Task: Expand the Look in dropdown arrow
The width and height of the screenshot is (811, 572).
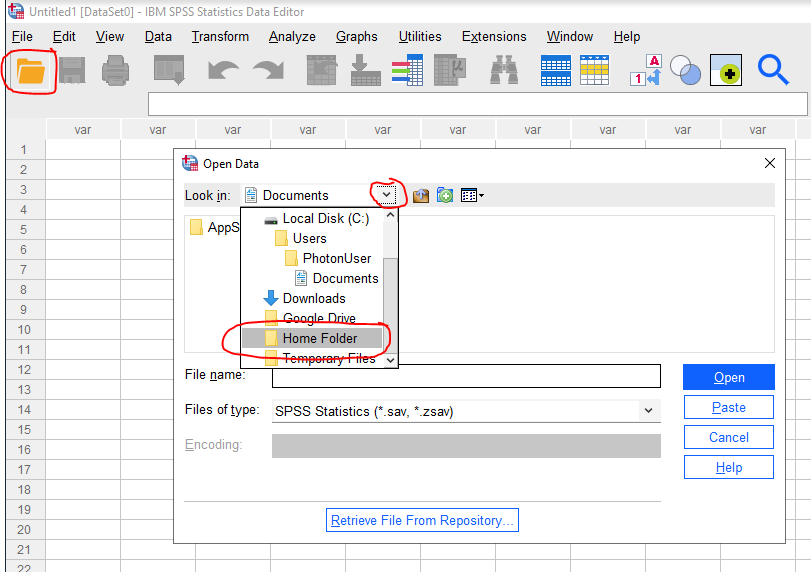Action: (387, 195)
